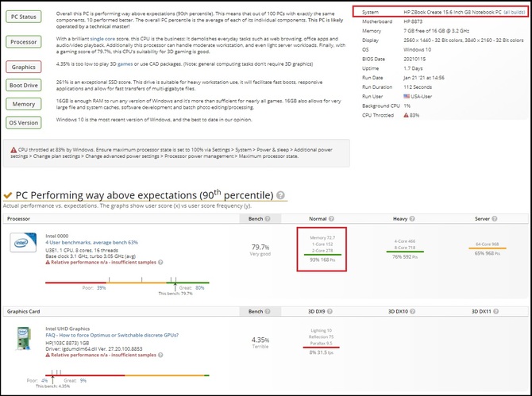Image resolution: width=532 pixels, height=396 pixels.
Task: Click the 8% 31.5 fps DX9 score
Action: [x=322, y=352]
